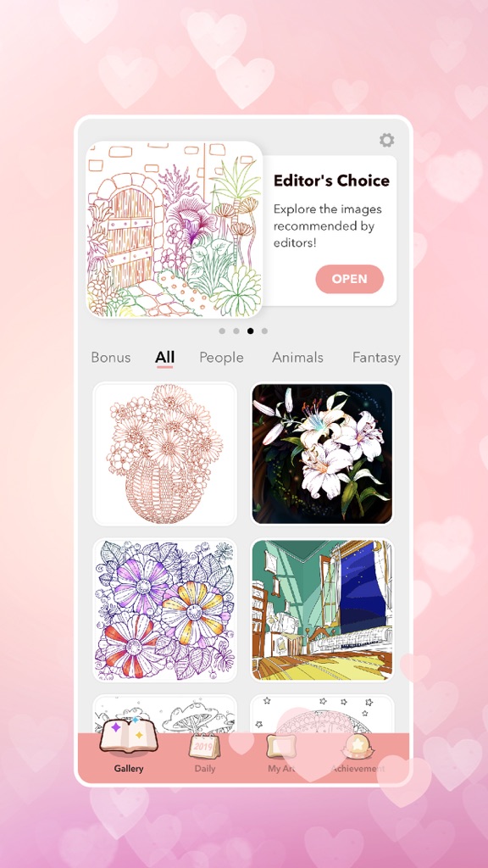Open the My Art pillow icon
The width and height of the screenshot is (488, 868).
[x=281, y=746]
